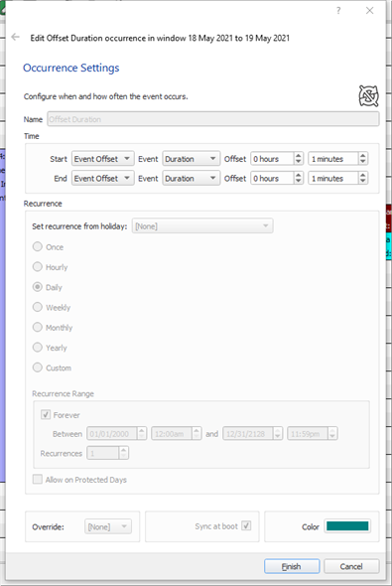Open Set recurrence from holiday dropdown

[202, 226]
